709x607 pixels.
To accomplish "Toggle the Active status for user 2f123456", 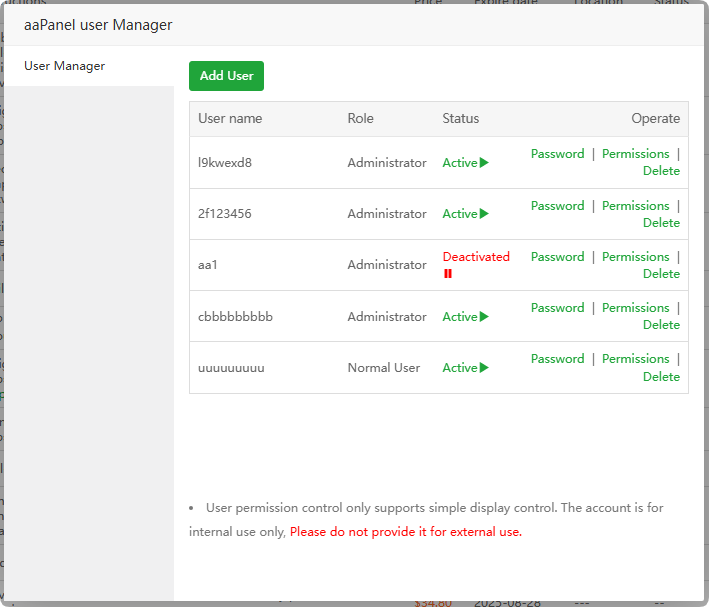I will (x=465, y=214).
